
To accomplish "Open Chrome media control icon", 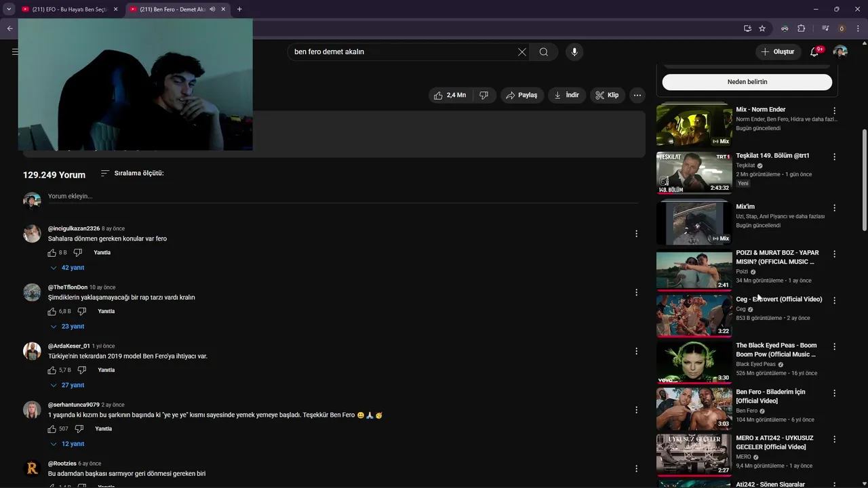I will 825,28.
